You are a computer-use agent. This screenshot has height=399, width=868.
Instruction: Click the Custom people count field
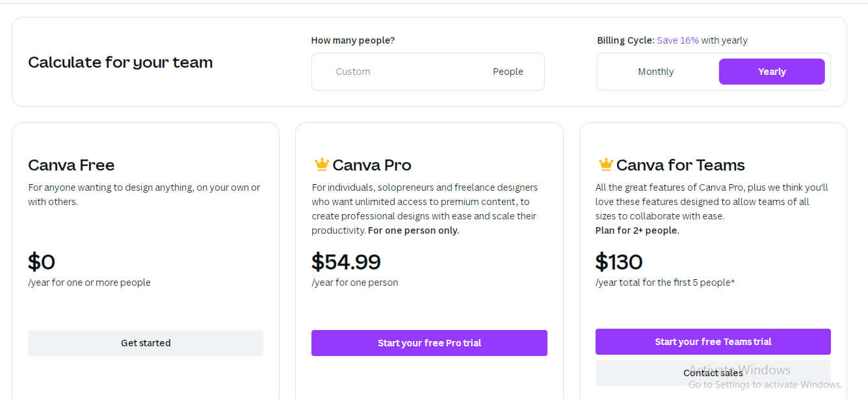coord(397,72)
